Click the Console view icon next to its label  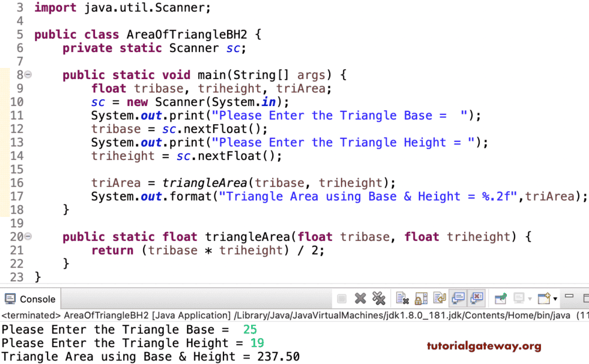tap(11, 299)
